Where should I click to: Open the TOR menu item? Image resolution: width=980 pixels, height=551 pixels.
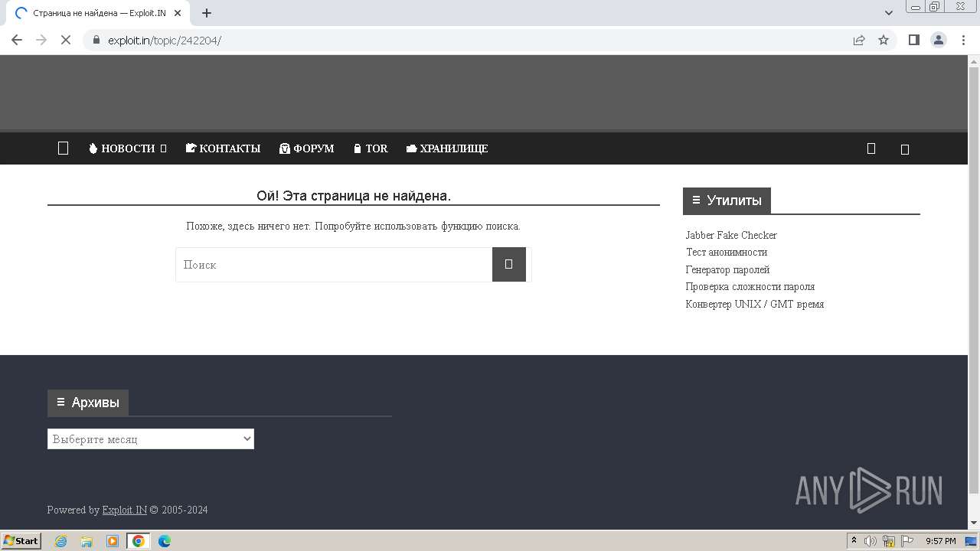point(371,148)
